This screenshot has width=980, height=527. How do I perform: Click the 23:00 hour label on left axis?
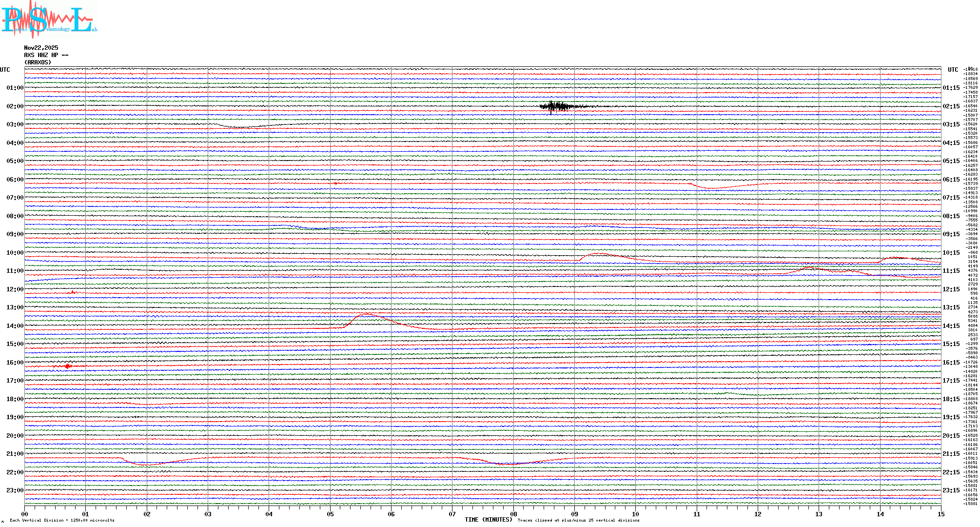[x=15, y=490]
